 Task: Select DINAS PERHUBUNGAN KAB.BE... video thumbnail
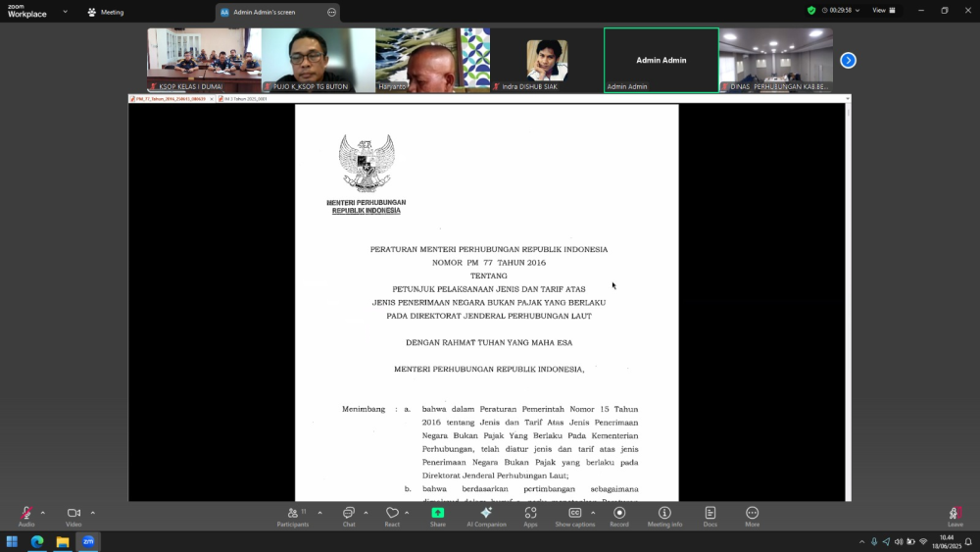[776, 60]
